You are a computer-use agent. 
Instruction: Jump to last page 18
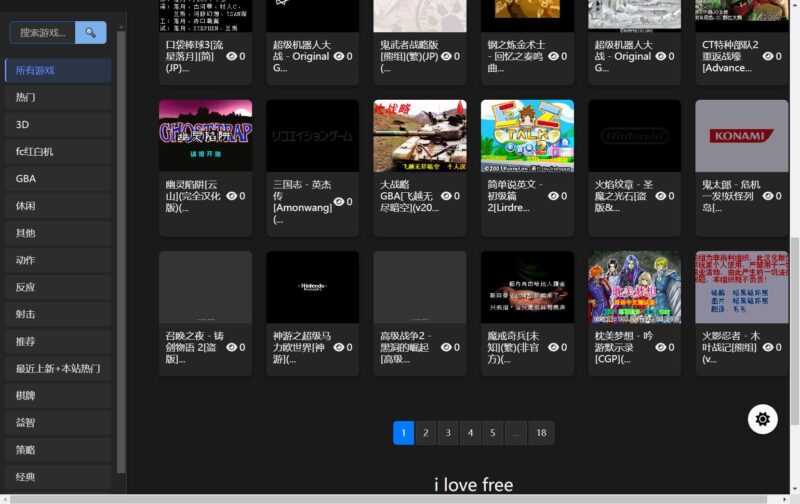point(541,433)
